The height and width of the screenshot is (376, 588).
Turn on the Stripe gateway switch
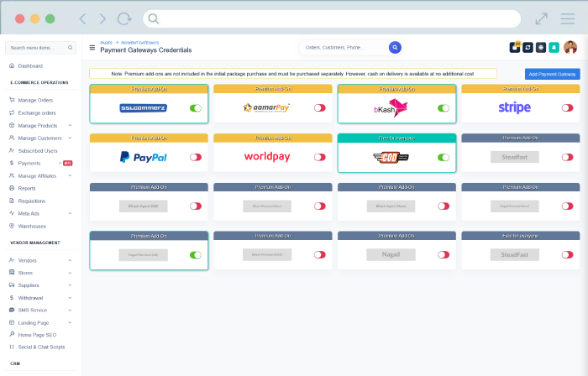(x=567, y=107)
